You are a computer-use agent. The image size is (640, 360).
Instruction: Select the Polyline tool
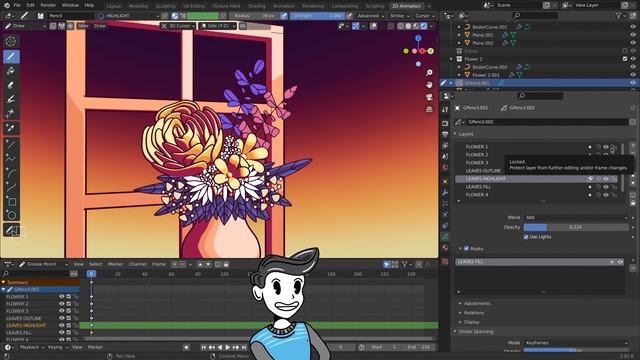click(11, 159)
